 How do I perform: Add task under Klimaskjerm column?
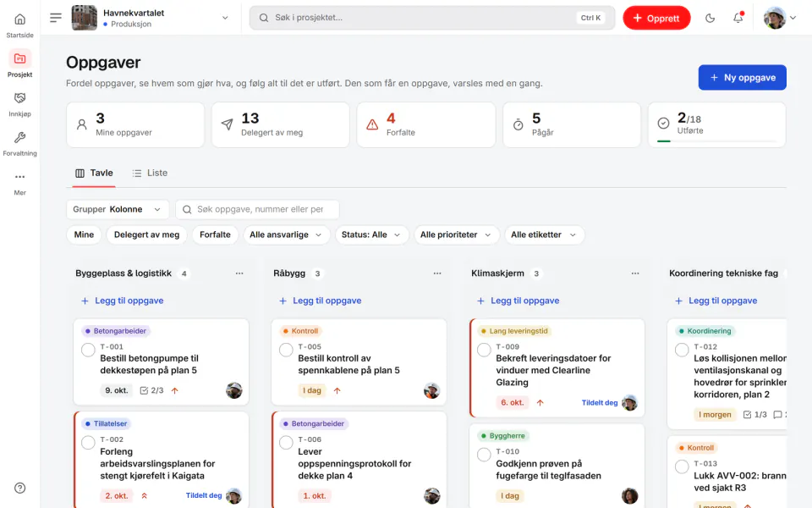(518, 301)
